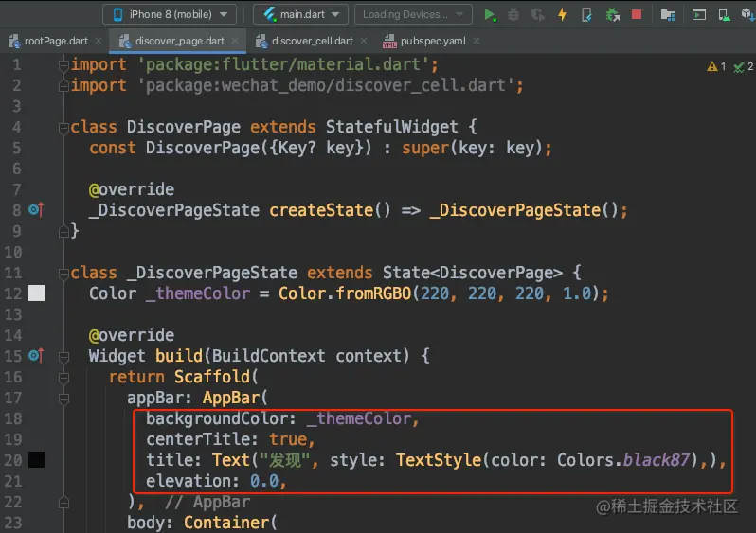This screenshot has height=533, width=756.
Task: Click the black color swatch on line 20
Action: click(36, 460)
